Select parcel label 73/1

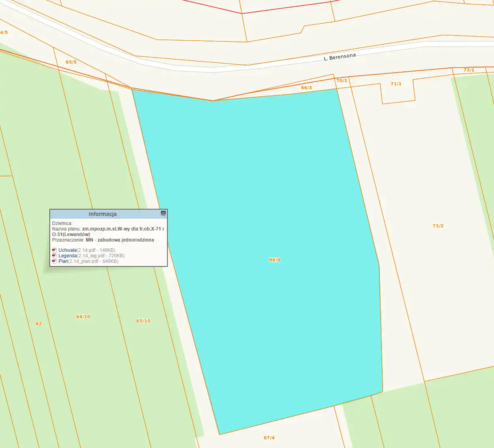(469, 70)
